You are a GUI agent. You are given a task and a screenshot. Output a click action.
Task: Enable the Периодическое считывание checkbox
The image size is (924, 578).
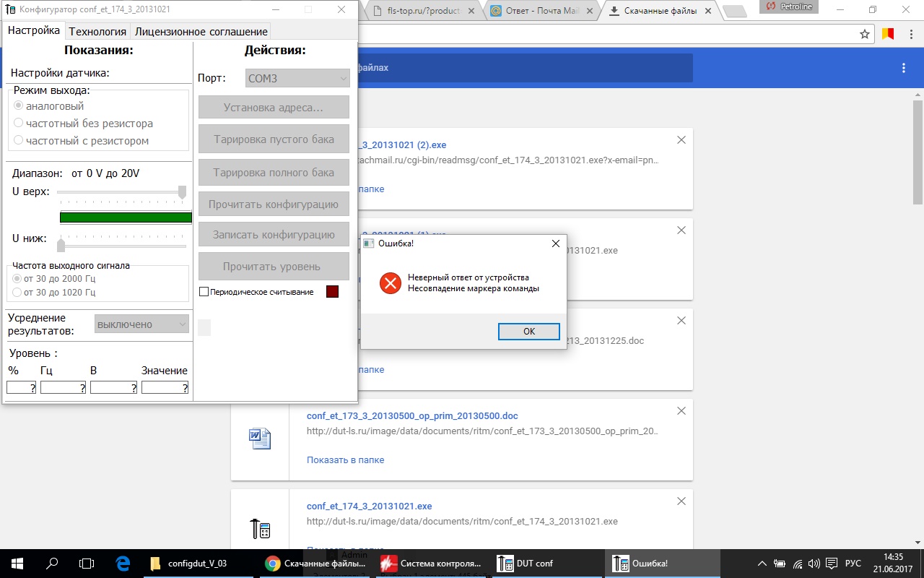[204, 292]
